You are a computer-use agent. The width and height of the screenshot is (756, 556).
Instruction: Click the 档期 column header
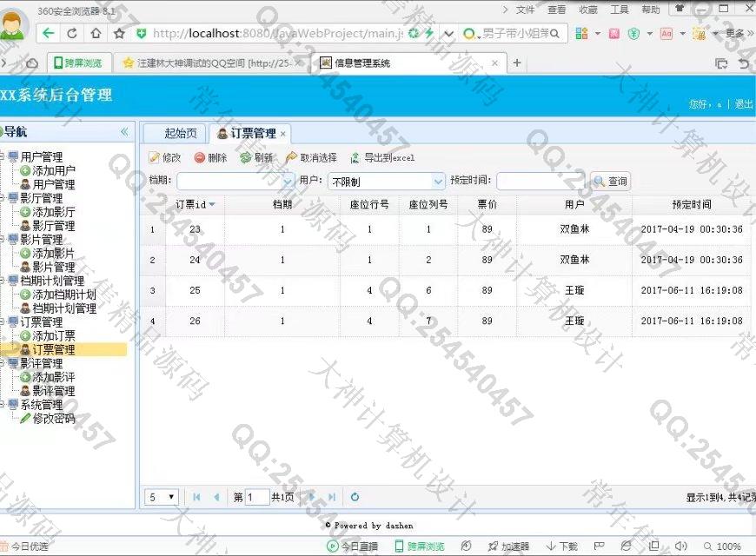(x=282, y=204)
